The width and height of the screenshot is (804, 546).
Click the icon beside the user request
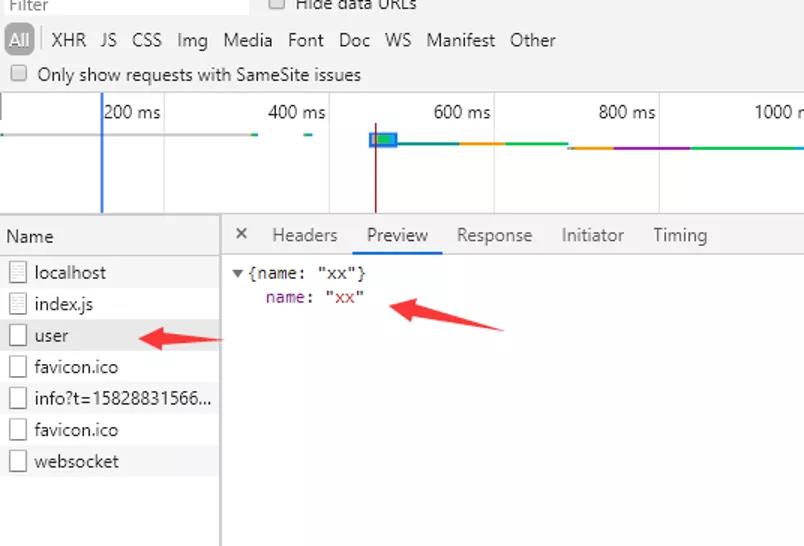click(17, 336)
